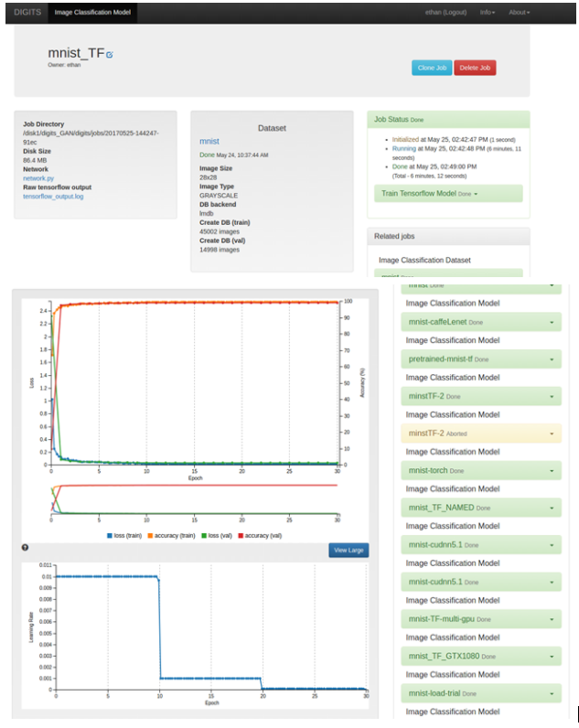Expand the mnist-caffeLenet job dropdown arrow
This screenshot has height=728, width=579.
552,322
